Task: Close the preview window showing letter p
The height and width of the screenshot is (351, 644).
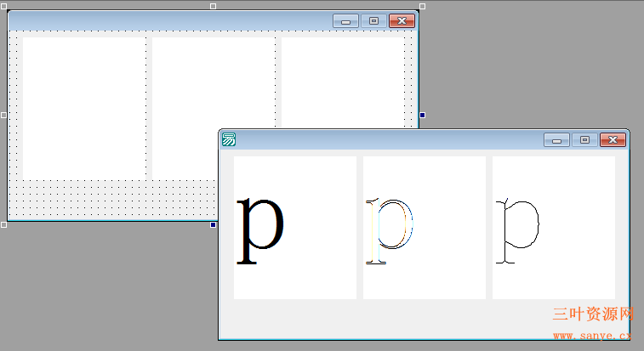Action: 613,140
